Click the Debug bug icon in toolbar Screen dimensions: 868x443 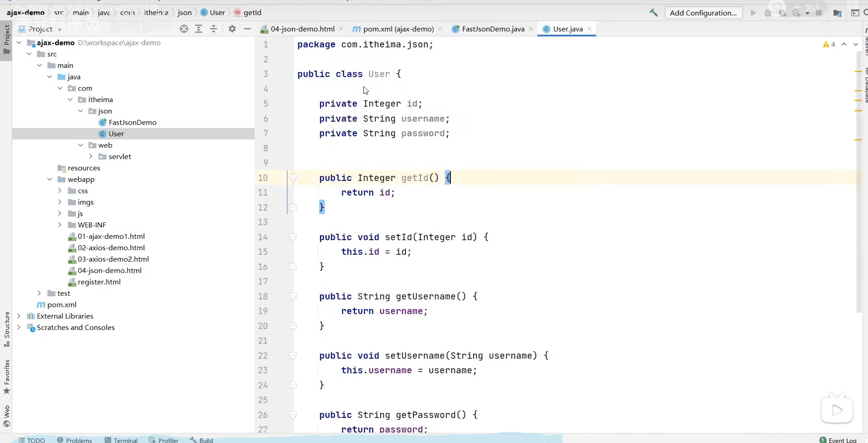tap(768, 13)
